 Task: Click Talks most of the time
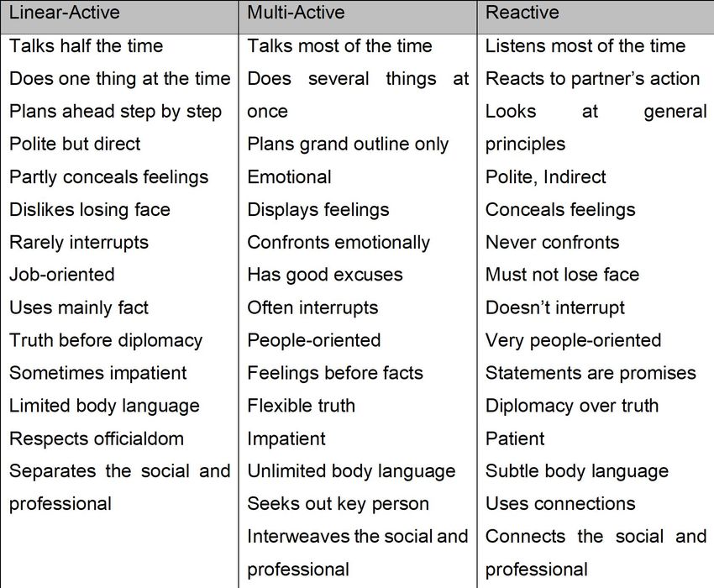pyautogui.click(x=339, y=46)
